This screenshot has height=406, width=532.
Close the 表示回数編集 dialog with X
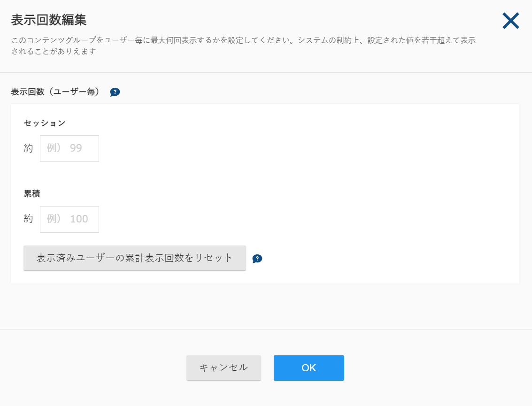510,21
